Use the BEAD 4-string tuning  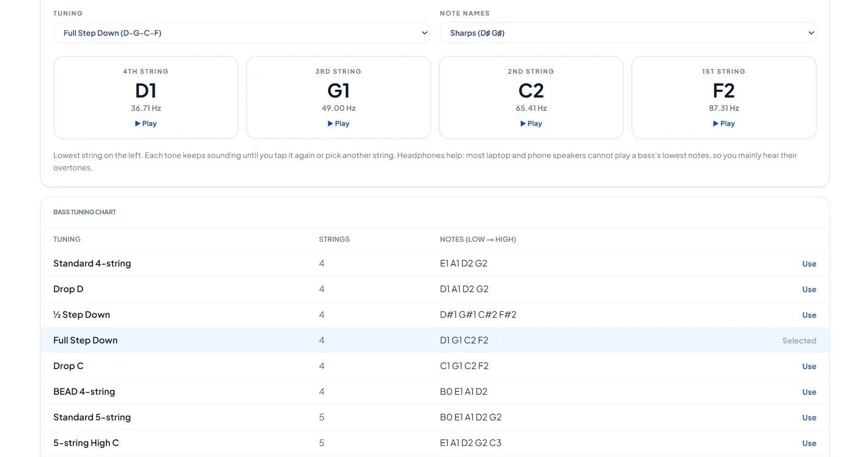pos(809,392)
